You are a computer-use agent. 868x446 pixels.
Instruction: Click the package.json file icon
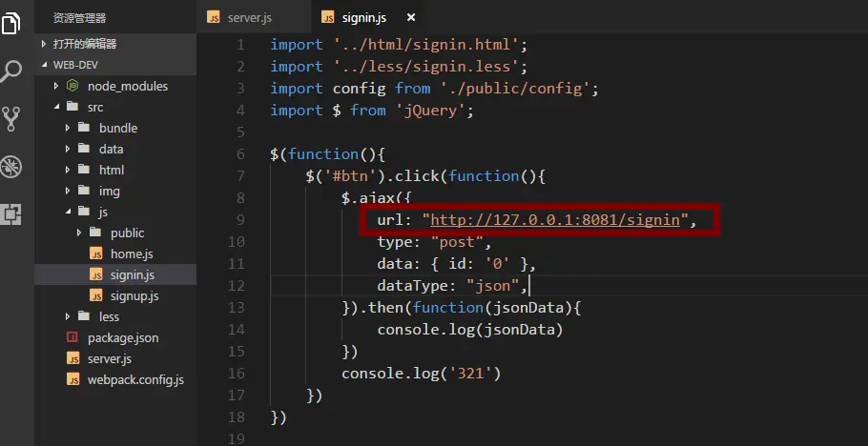coord(72,337)
